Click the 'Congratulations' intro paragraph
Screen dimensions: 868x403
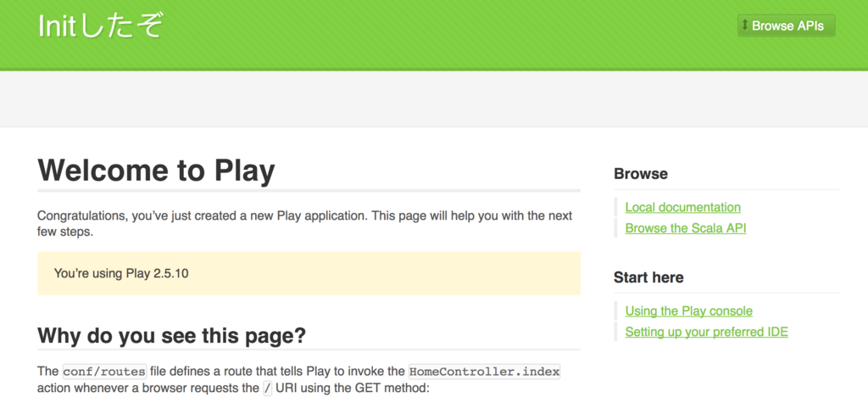(x=305, y=223)
